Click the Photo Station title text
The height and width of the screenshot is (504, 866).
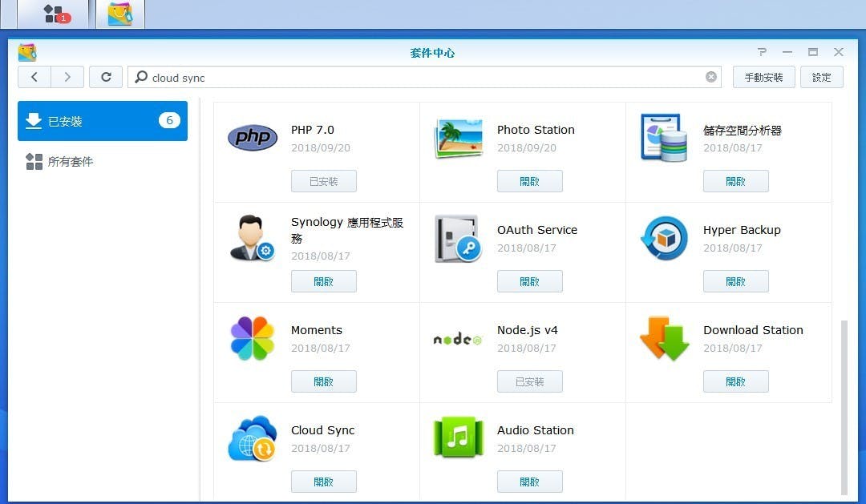point(536,130)
